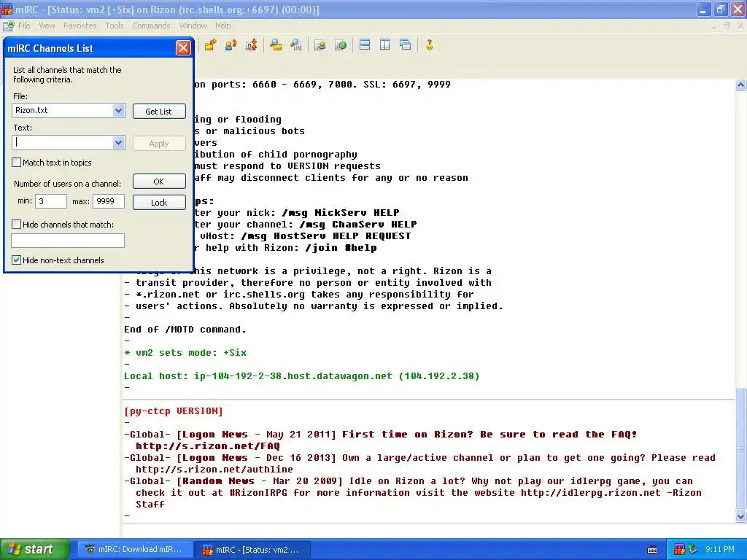The height and width of the screenshot is (560, 747).
Task: Open the Favorites menu
Action: [80, 26]
